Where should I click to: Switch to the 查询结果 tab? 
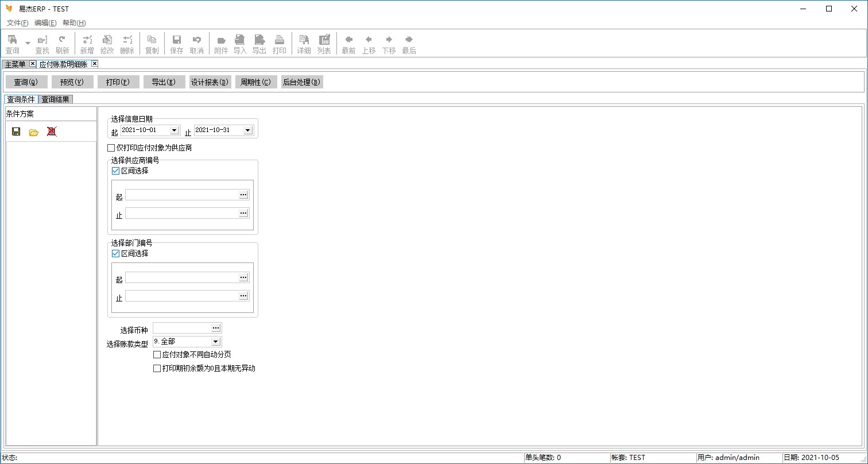(x=56, y=99)
